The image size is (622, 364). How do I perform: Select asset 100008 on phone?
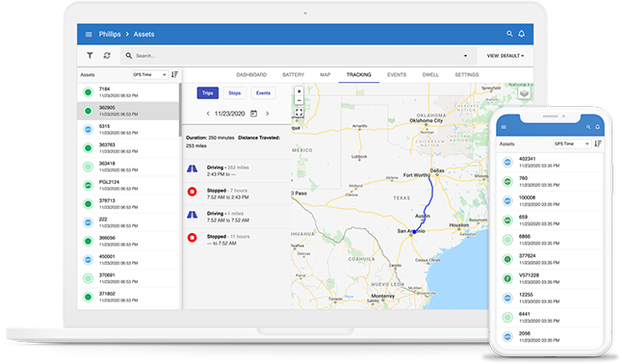point(550,201)
